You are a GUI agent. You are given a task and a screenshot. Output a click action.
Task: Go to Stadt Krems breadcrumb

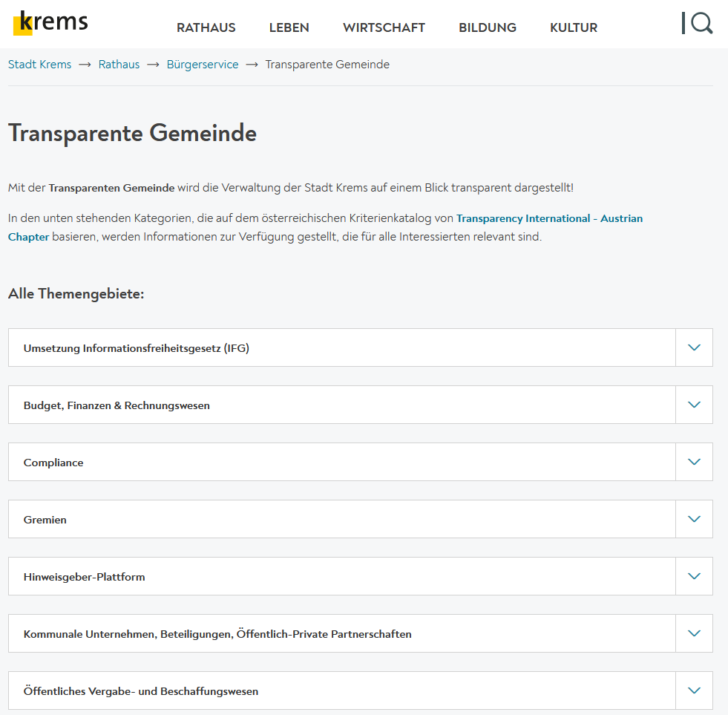pos(40,64)
